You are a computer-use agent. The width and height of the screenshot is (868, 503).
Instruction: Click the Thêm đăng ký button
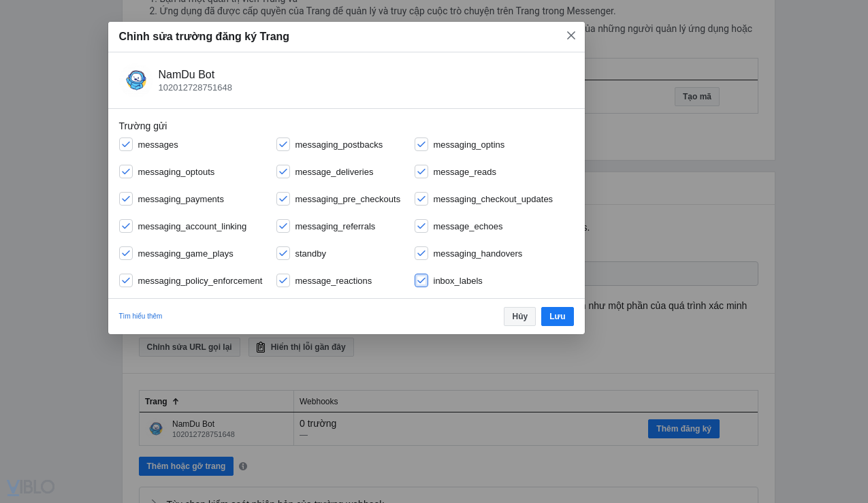tap(684, 429)
